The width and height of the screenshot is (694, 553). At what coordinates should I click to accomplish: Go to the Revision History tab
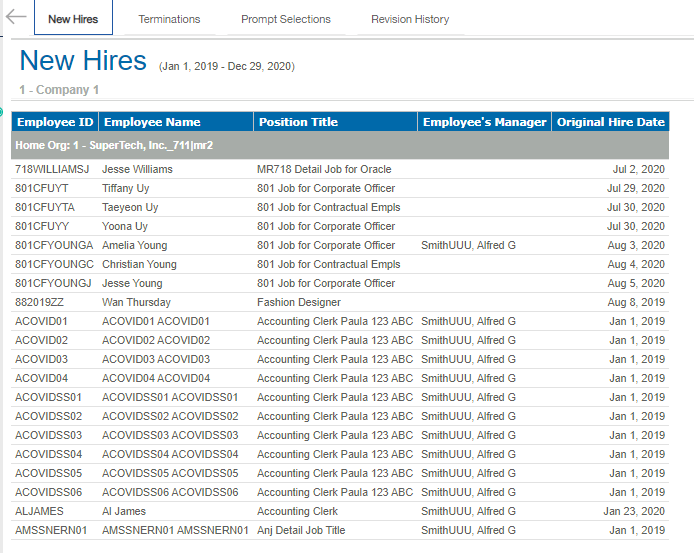click(x=409, y=19)
